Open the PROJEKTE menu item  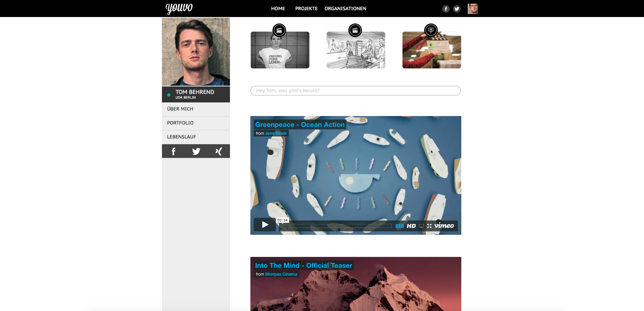(x=306, y=9)
